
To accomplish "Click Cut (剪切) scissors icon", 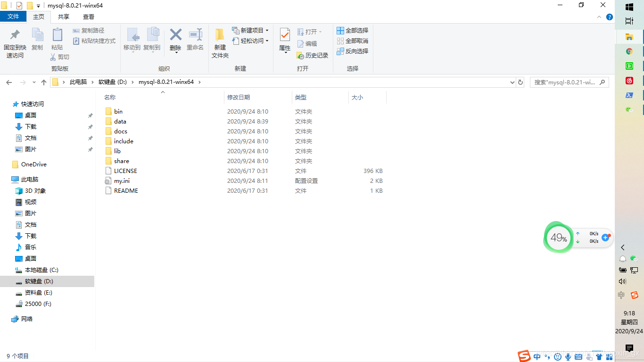I will [53, 57].
